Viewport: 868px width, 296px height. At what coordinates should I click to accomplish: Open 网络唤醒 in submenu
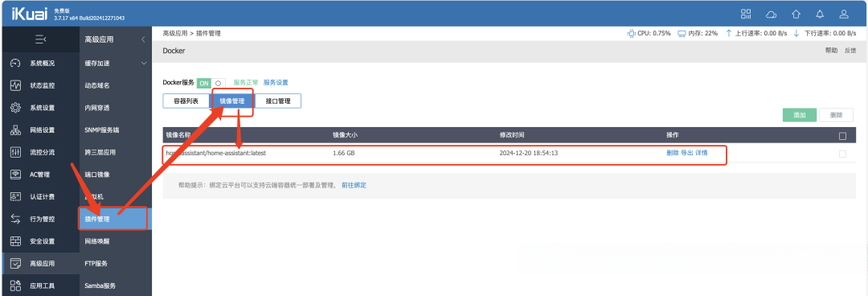(x=97, y=241)
